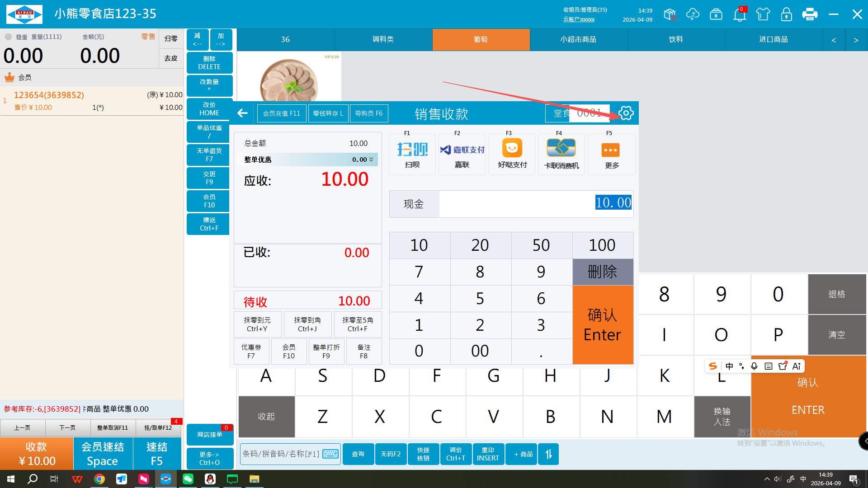Toggle 去皮 tare button
This screenshot has height=488, width=868.
(171, 58)
